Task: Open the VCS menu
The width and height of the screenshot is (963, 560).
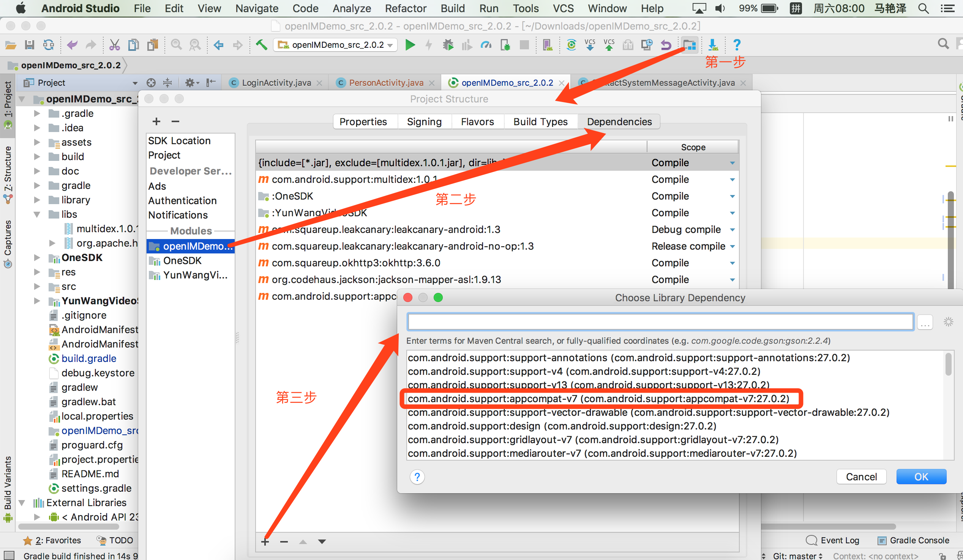Action: click(563, 8)
